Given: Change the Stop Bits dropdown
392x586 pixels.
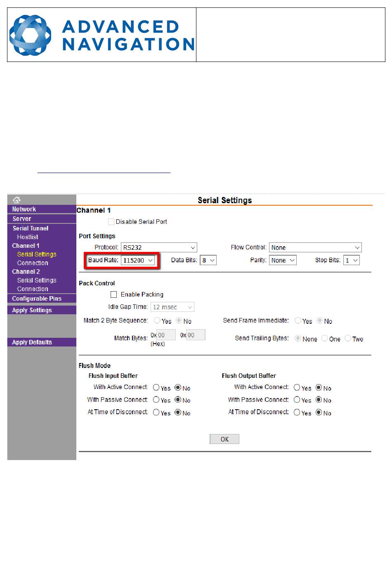Looking at the screenshot, I should pos(351,261).
